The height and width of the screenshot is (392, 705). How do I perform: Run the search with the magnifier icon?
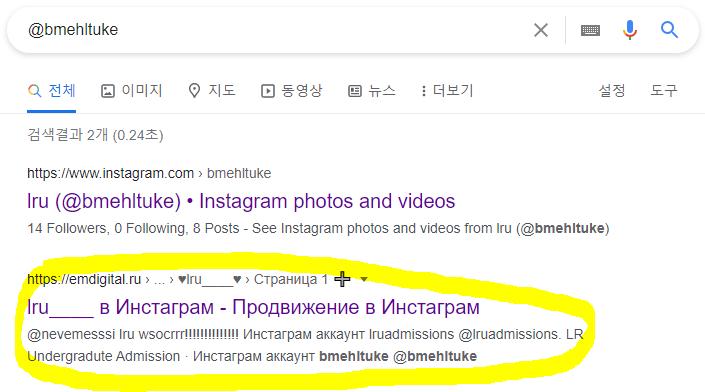(669, 30)
